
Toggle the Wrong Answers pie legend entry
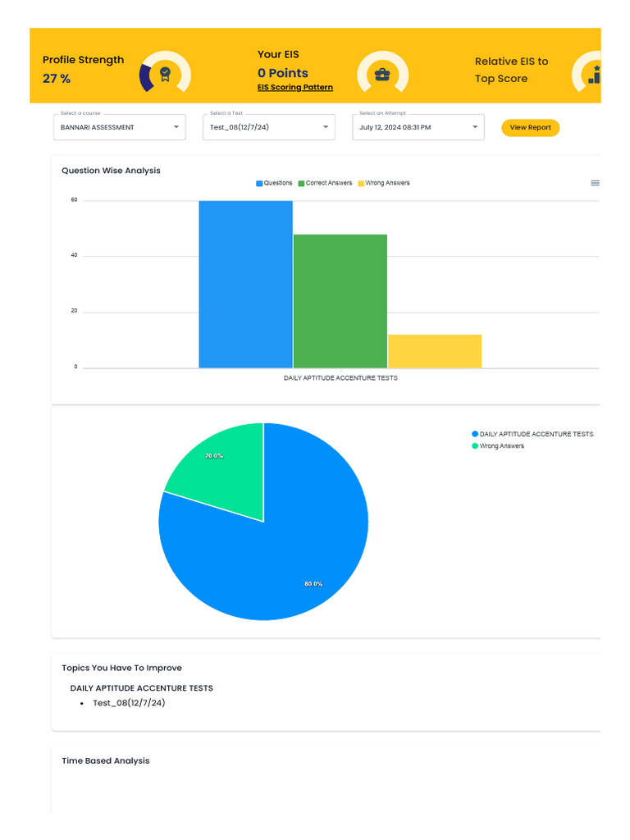(498, 445)
